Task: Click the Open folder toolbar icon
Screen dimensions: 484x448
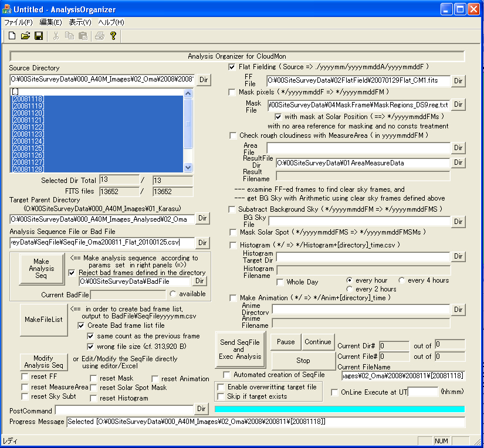Action: click(25, 36)
